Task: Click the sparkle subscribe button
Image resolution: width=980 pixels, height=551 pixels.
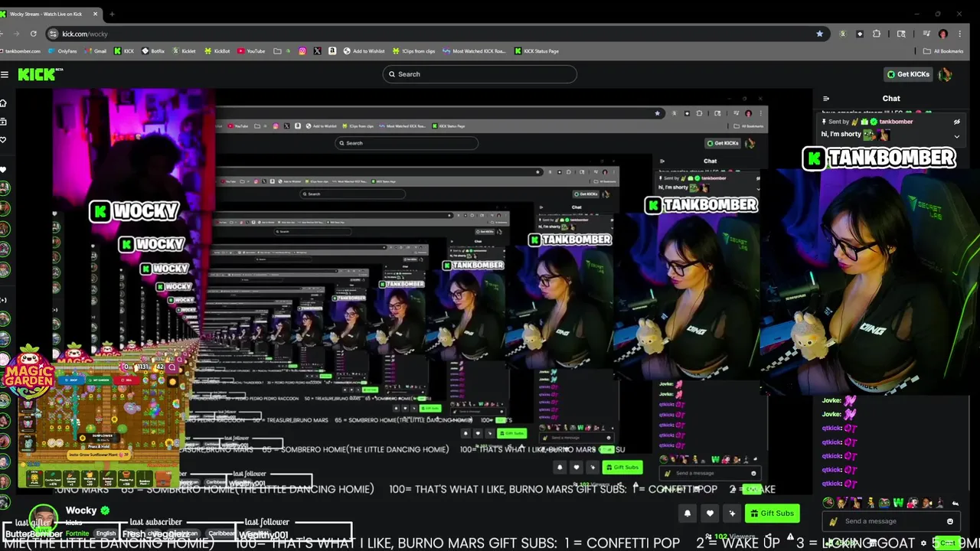Action: 732,514
